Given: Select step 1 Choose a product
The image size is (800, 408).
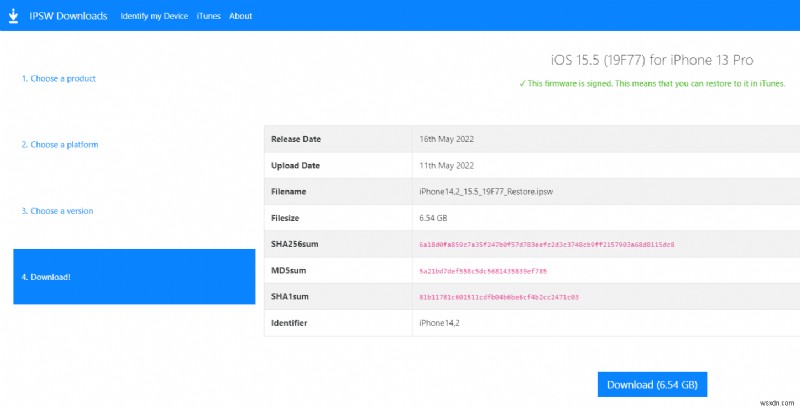Looking at the screenshot, I should point(59,79).
